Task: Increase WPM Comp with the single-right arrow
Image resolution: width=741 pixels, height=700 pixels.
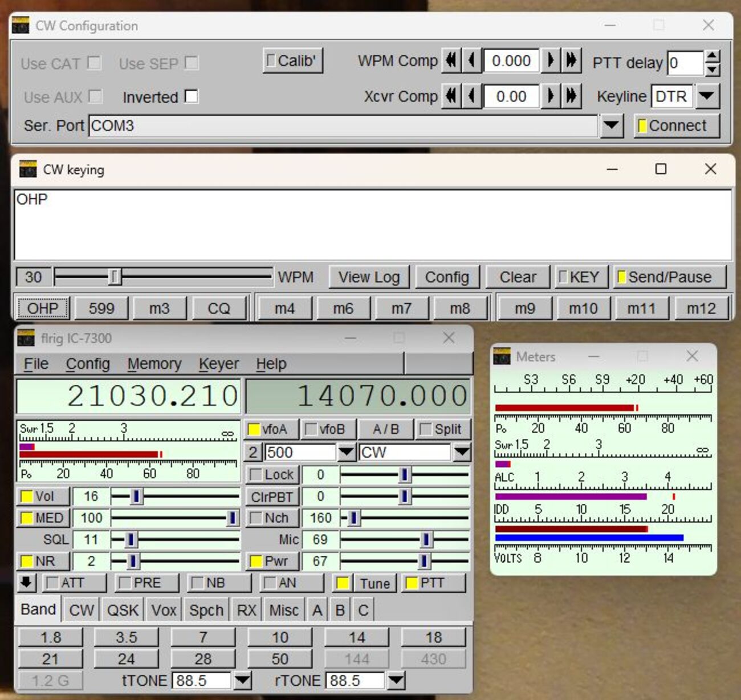Action: click(551, 60)
